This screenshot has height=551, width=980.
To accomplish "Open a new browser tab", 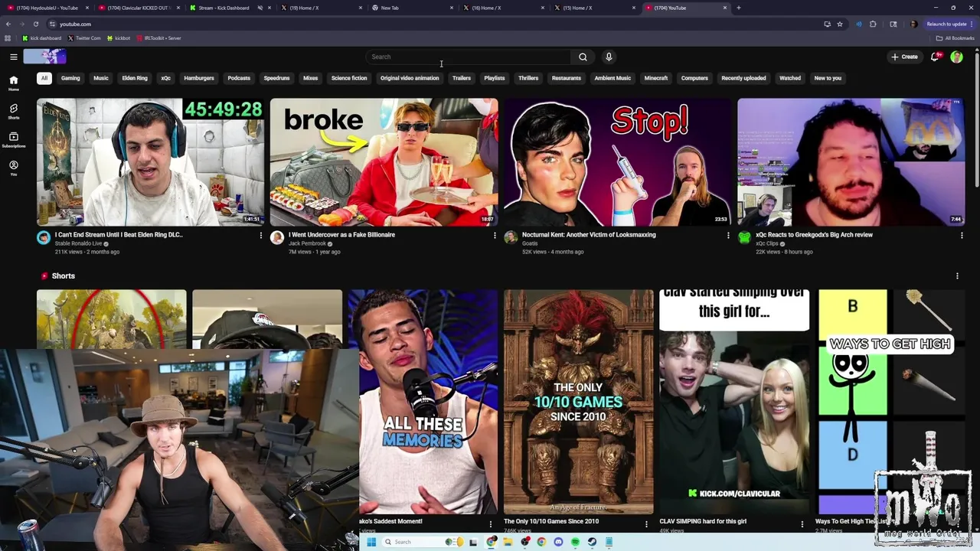I will [738, 8].
